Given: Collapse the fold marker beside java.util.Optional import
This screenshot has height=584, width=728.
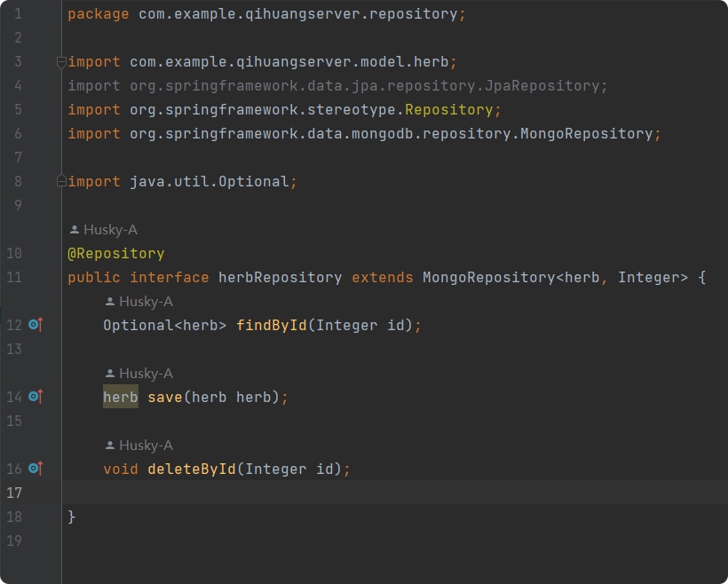Looking at the screenshot, I should (60, 181).
